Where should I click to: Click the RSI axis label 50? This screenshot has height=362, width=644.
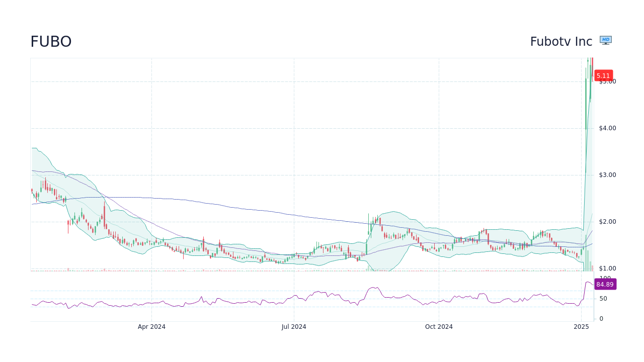pyautogui.click(x=603, y=299)
